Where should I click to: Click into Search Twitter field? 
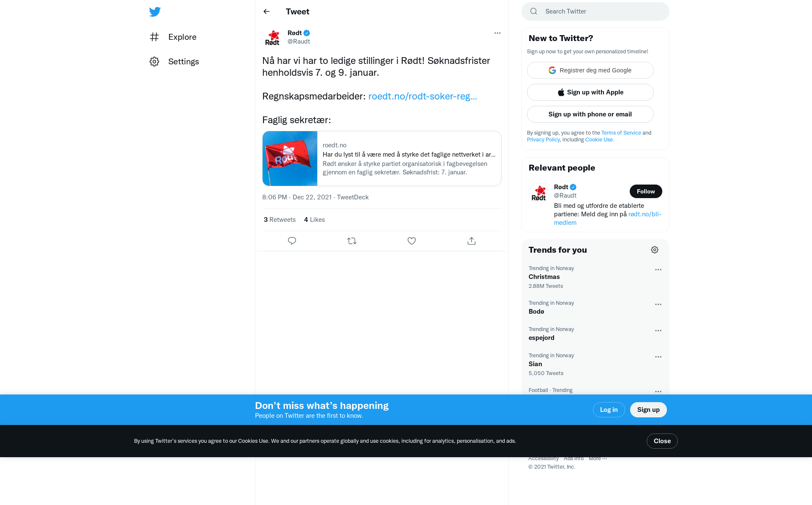(595, 11)
